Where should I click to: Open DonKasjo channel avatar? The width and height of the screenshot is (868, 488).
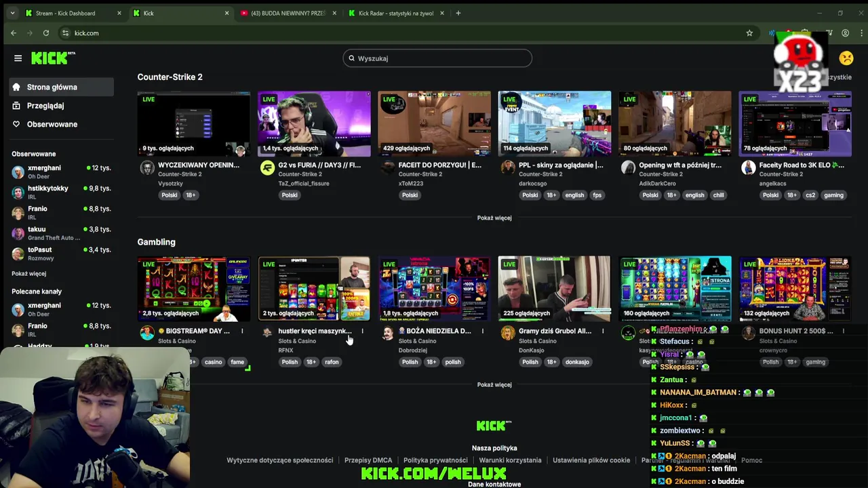coord(508,333)
